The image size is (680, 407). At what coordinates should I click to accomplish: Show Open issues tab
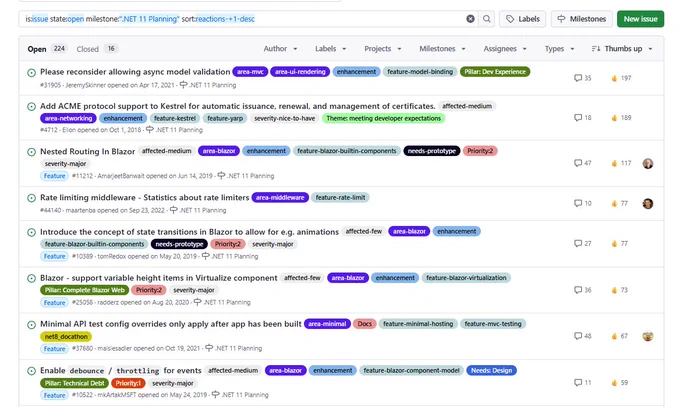(x=46, y=49)
